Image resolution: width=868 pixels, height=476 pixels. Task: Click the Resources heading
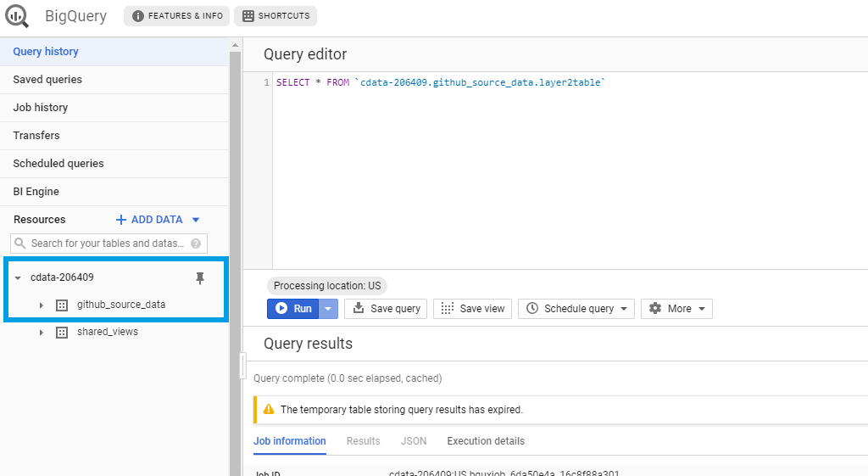[x=39, y=220]
